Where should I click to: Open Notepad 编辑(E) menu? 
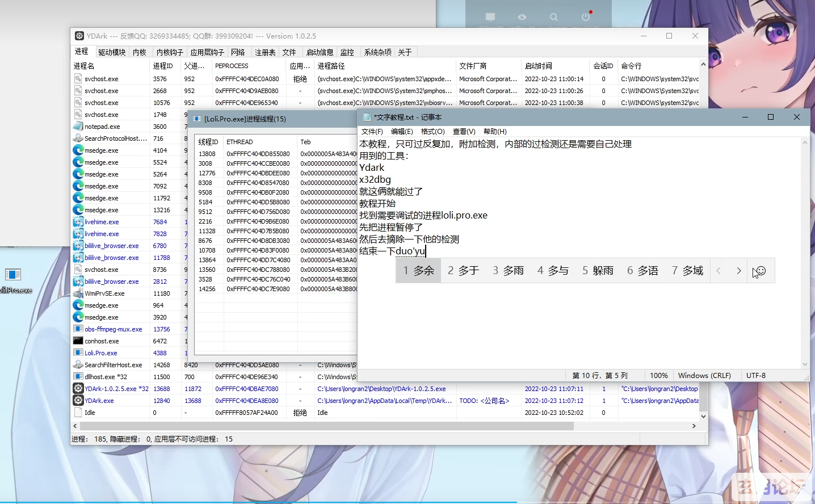coord(402,132)
